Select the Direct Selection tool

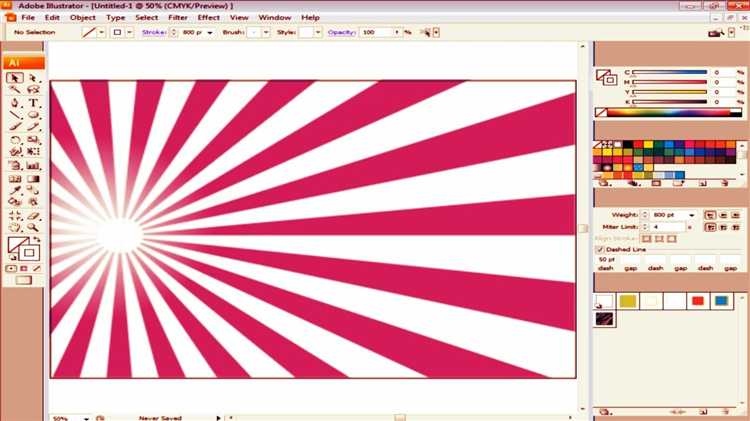pyautogui.click(x=33, y=78)
